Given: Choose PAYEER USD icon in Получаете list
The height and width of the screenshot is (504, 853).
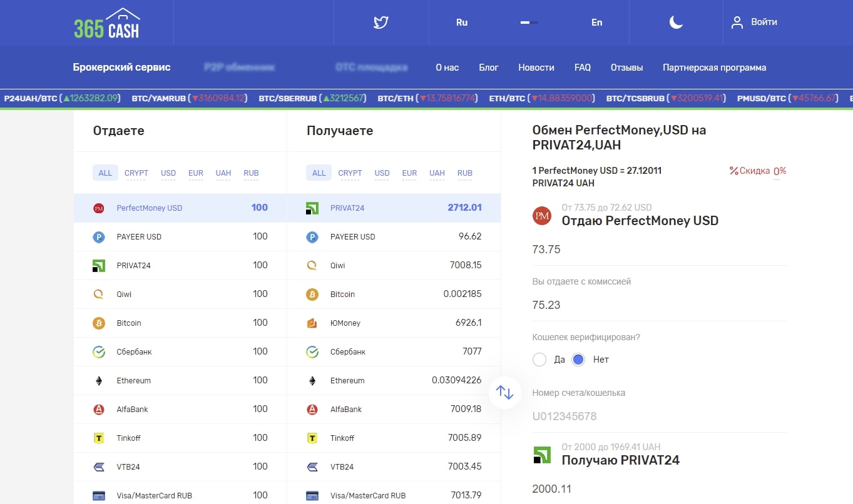Looking at the screenshot, I should coord(312,237).
